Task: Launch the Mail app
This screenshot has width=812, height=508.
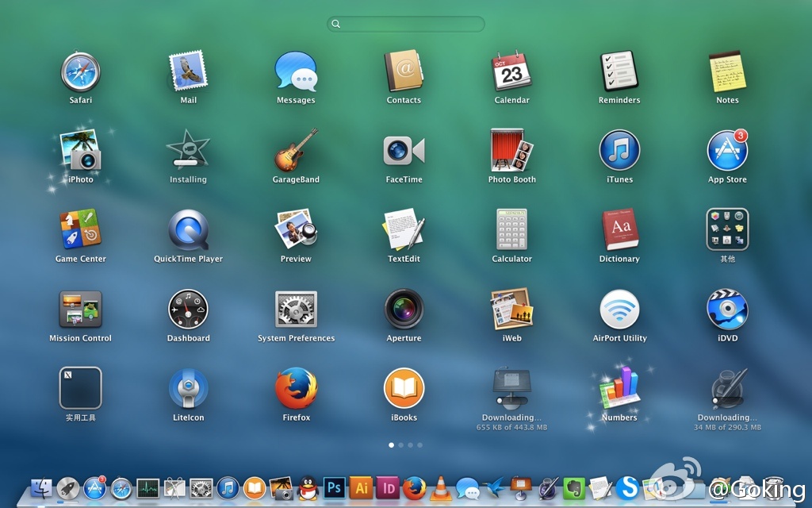Action: pyautogui.click(x=188, y=71)
